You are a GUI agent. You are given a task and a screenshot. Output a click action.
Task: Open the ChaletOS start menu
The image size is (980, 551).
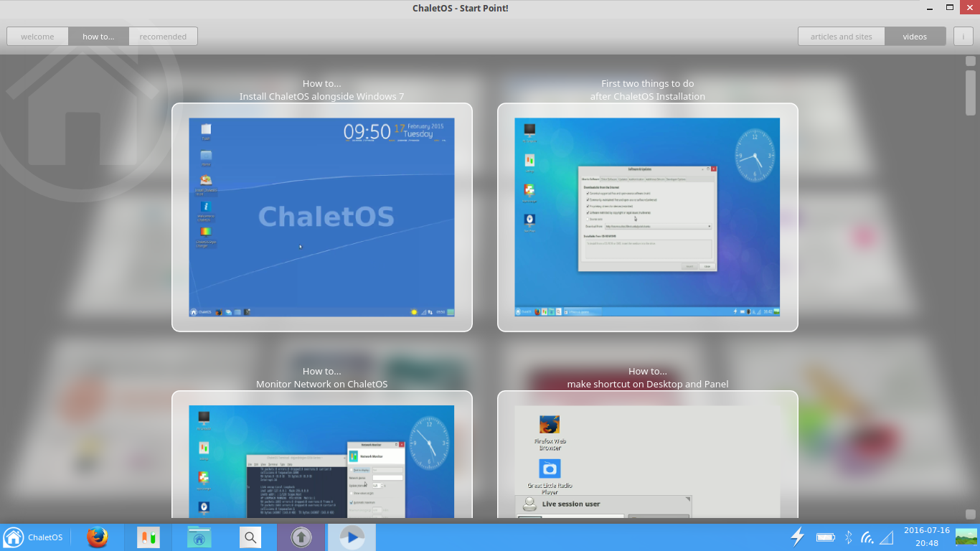[x=33, y=537]
